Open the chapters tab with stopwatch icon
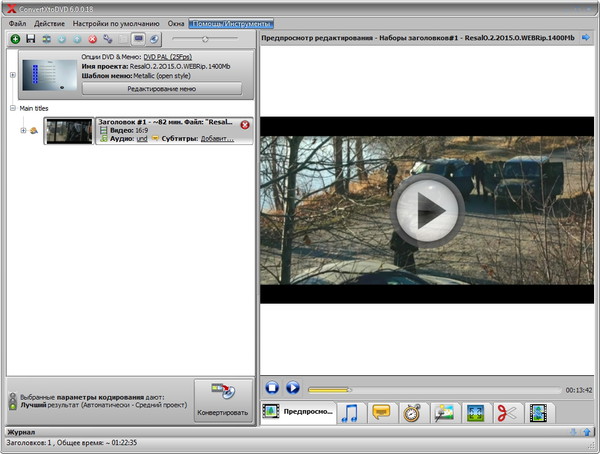This screenshot has width=600, height=454. pos(412,412)
